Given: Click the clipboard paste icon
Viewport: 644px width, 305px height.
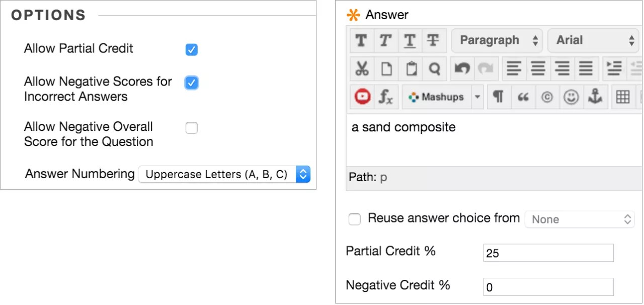Looking at the screenshot, I should coord(411,69).
